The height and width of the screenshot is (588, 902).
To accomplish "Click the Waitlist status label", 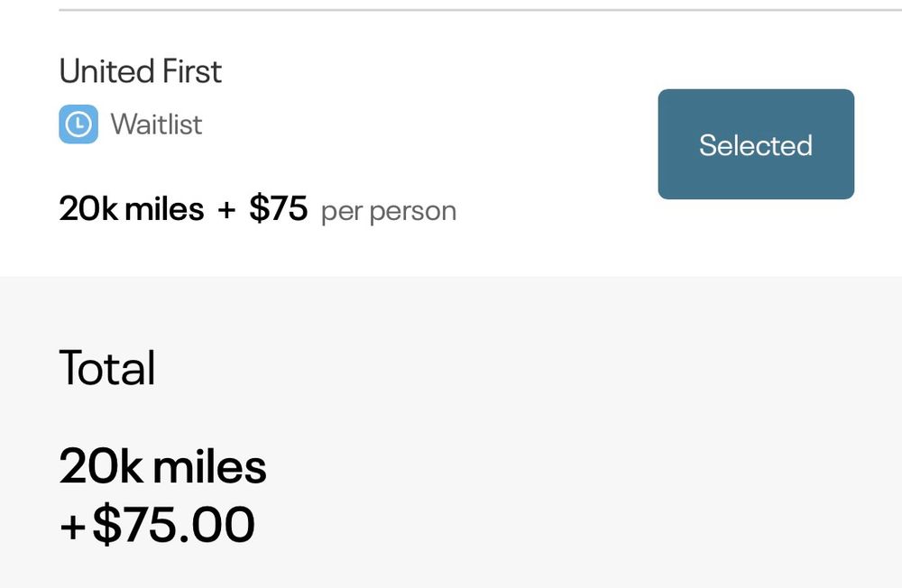I will tap(156, 124).
